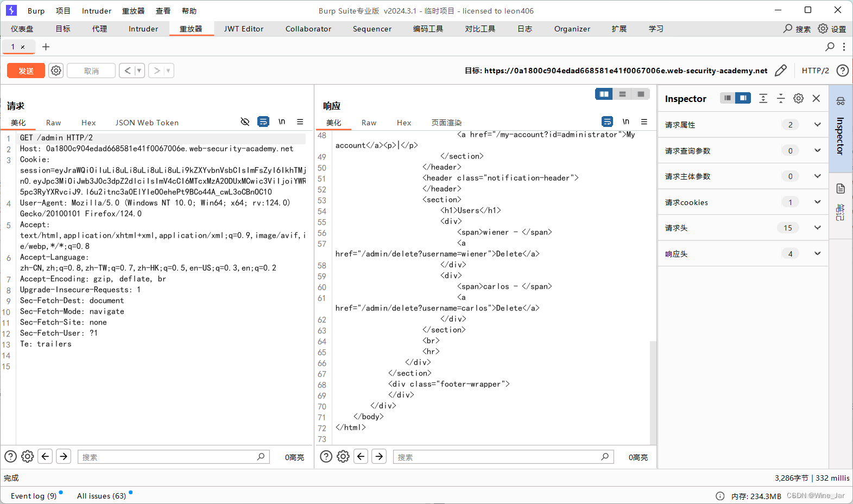853x504 pixels.
Task: Click the orange 发送 send button
Action: [x=26, y=71]
